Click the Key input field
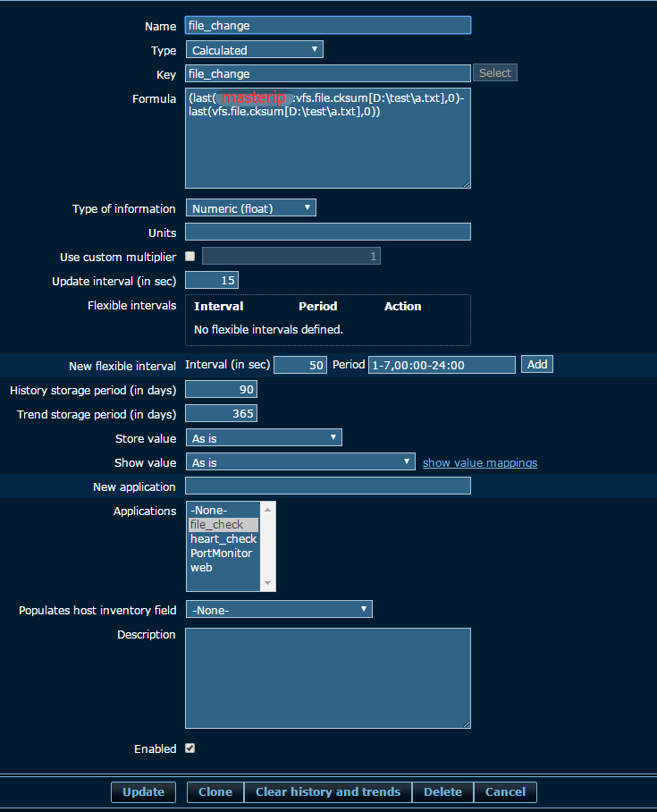657x812 pixels. [328, 73]
